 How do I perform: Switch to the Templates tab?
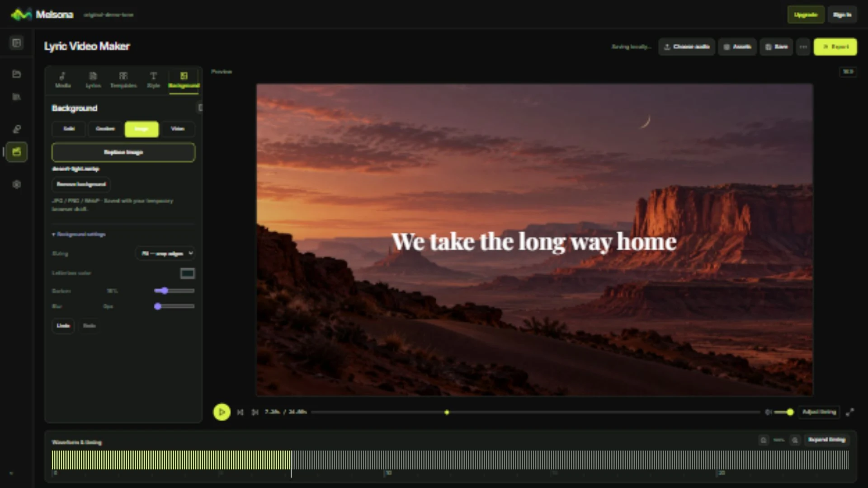pos(123,80)
